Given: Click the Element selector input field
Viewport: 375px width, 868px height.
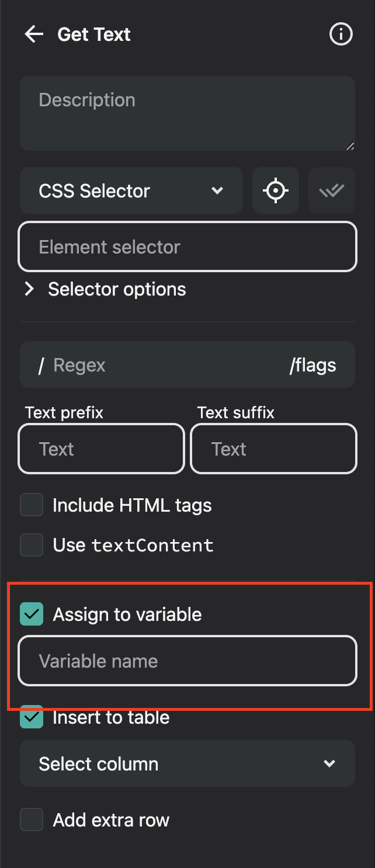Looking at the screenshot, I should (187, 246).
